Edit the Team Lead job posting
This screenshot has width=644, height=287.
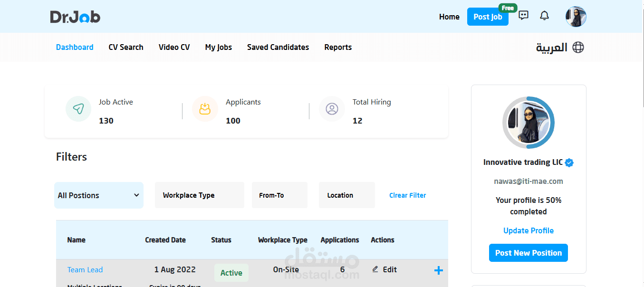point(384,269)
